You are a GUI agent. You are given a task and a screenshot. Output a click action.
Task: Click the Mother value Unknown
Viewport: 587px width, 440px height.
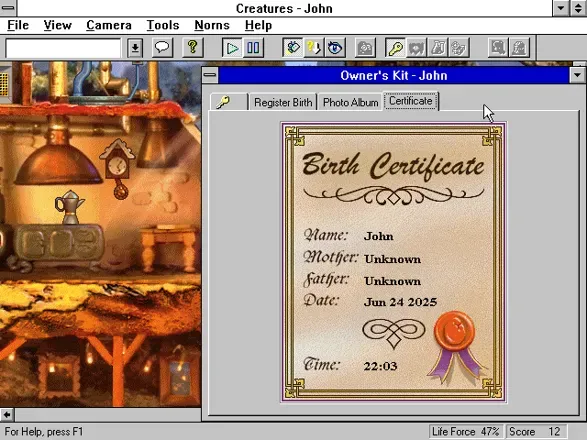(392, 259)
